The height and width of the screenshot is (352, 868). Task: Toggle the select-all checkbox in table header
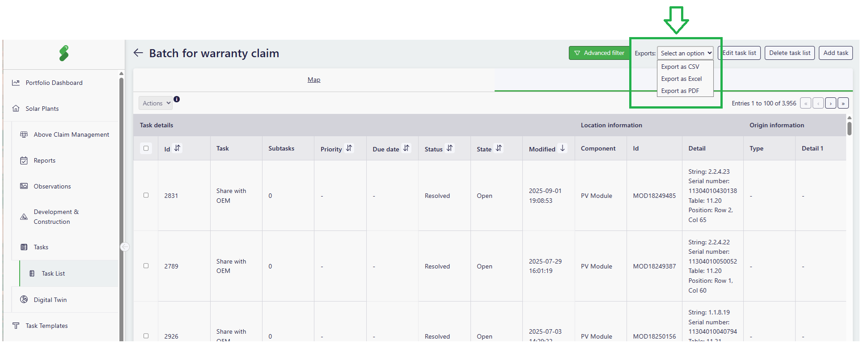coord(146,148)
